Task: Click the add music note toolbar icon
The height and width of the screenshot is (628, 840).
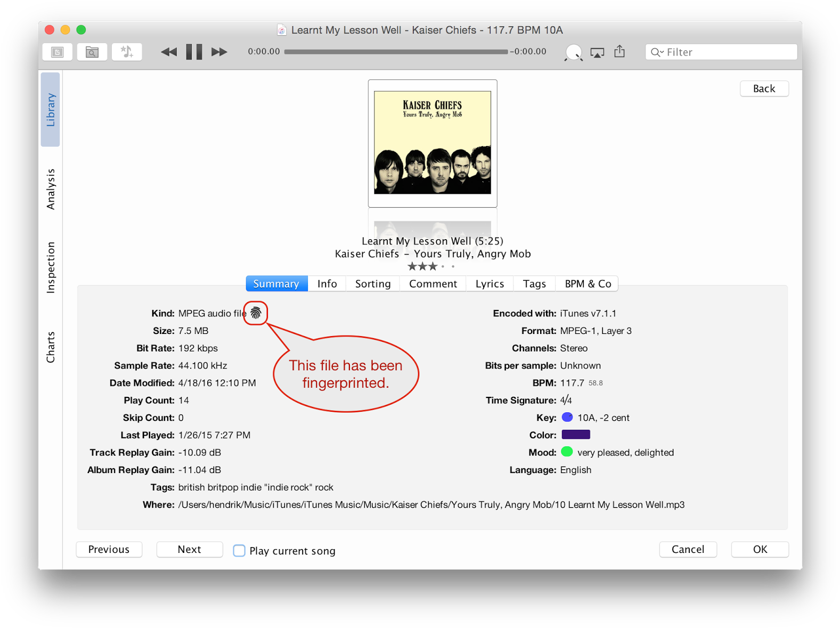Action: [127, 52]
